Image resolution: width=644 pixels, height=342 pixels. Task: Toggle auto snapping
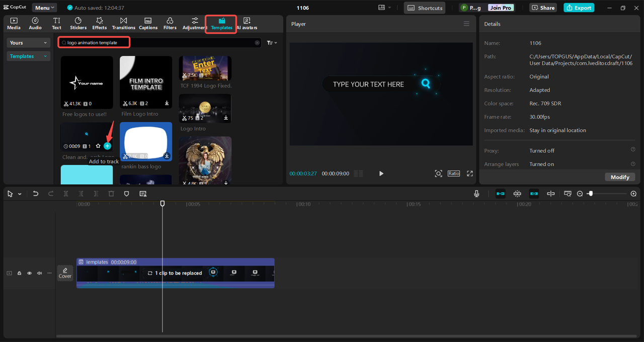(517, 194)
